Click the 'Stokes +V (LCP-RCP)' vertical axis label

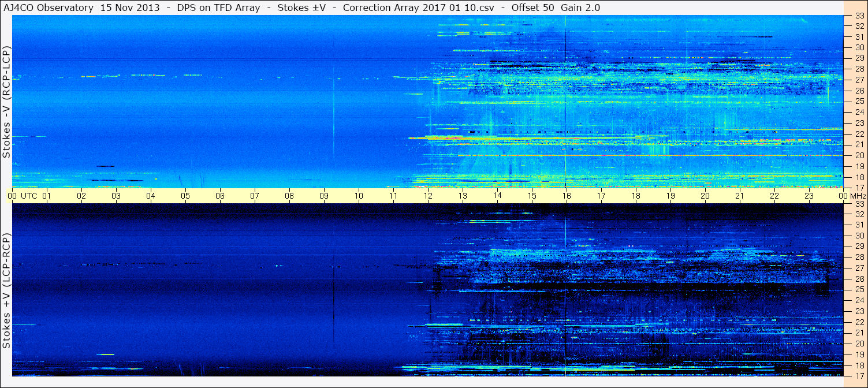[x=6, y=291]
